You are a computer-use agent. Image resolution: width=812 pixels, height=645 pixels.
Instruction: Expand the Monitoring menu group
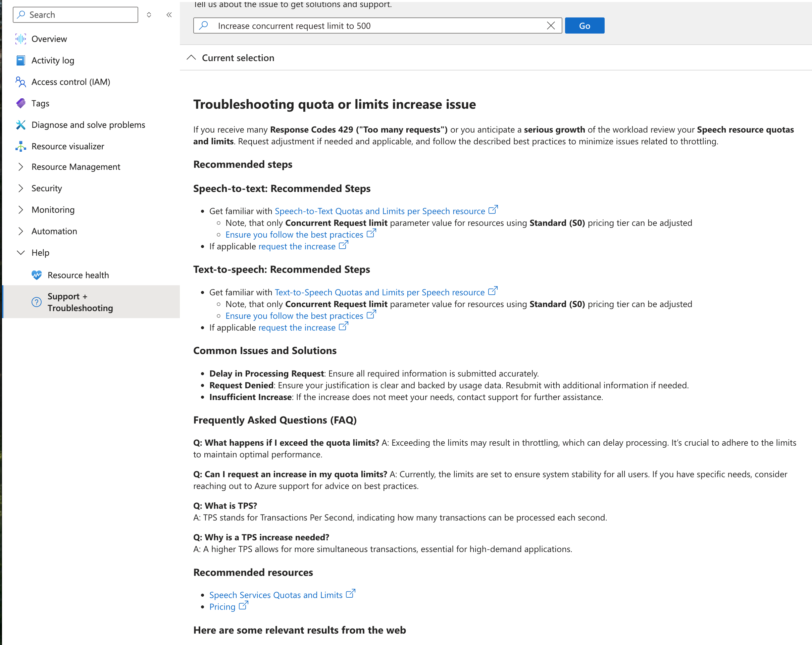(x=21, y=210)
